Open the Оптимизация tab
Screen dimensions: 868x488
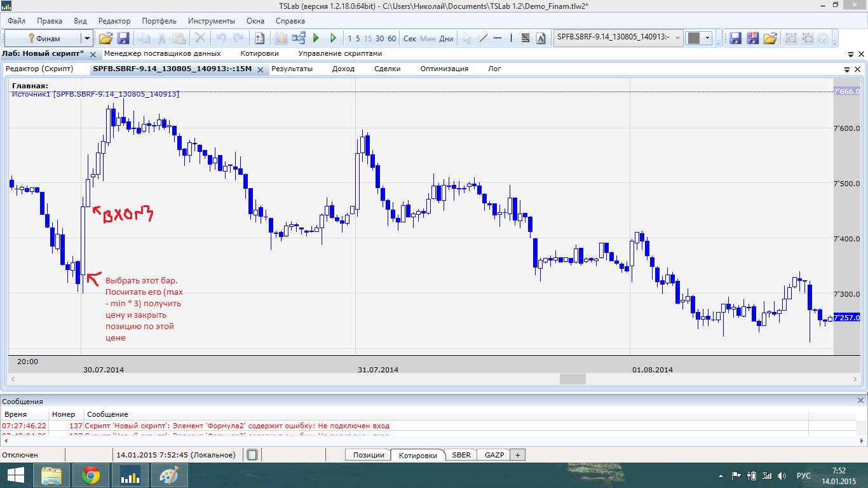point(444,69)
